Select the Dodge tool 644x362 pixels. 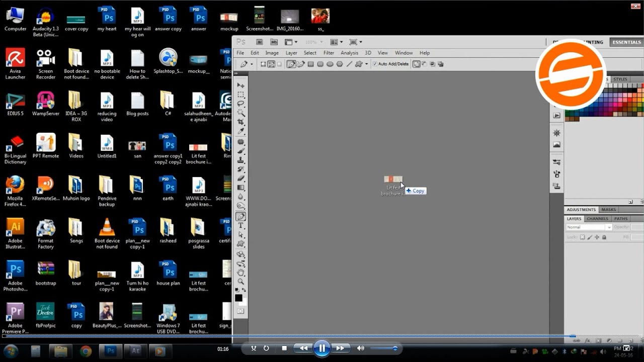(x=240, y=205)
